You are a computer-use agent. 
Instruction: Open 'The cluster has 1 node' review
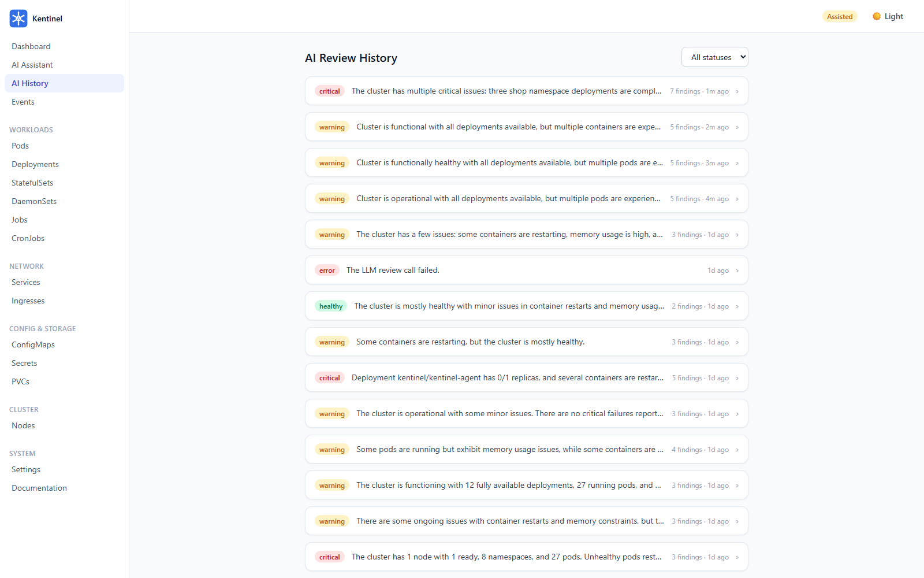click(527, 557)
